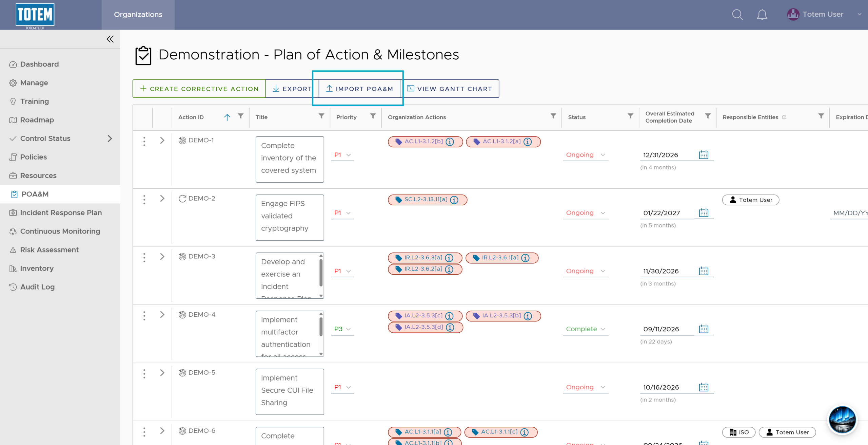Filter the Responsible Entities column
This screenshot has width=868, height=445.
(821, 116)
